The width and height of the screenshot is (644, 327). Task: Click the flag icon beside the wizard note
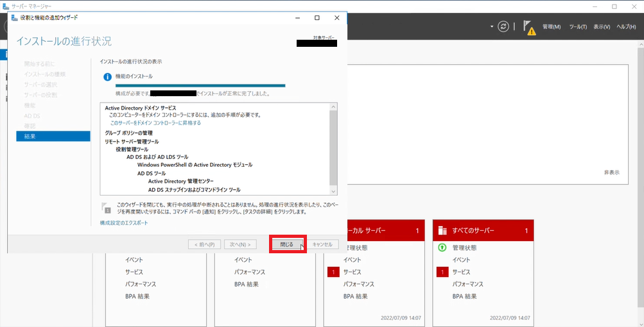pos(106,208)
